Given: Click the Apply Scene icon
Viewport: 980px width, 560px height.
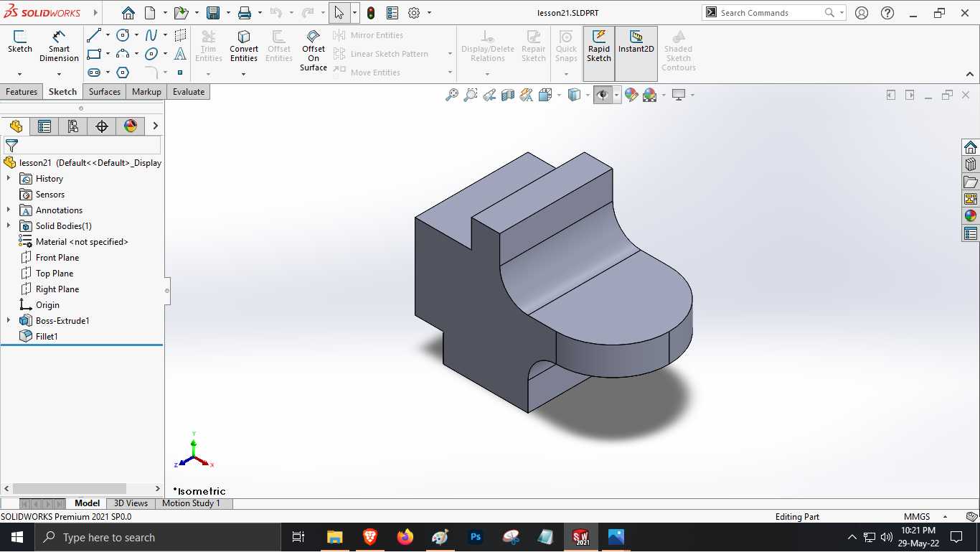Looking at the screenshot, I should (650, 95).
